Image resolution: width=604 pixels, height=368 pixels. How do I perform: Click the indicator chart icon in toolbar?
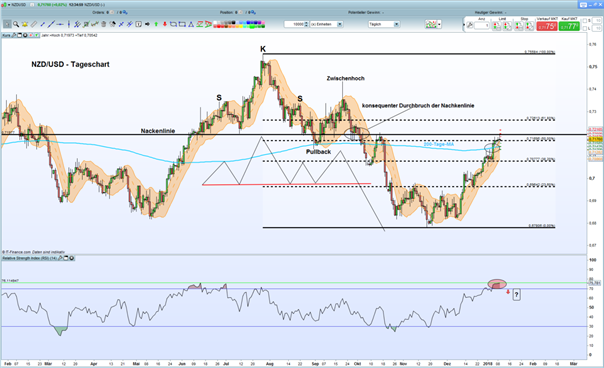tap(431, 24)
